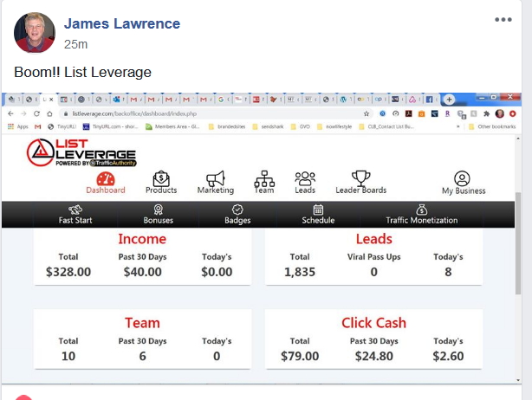Open the Gmail bookmark icon

point(37,126)
